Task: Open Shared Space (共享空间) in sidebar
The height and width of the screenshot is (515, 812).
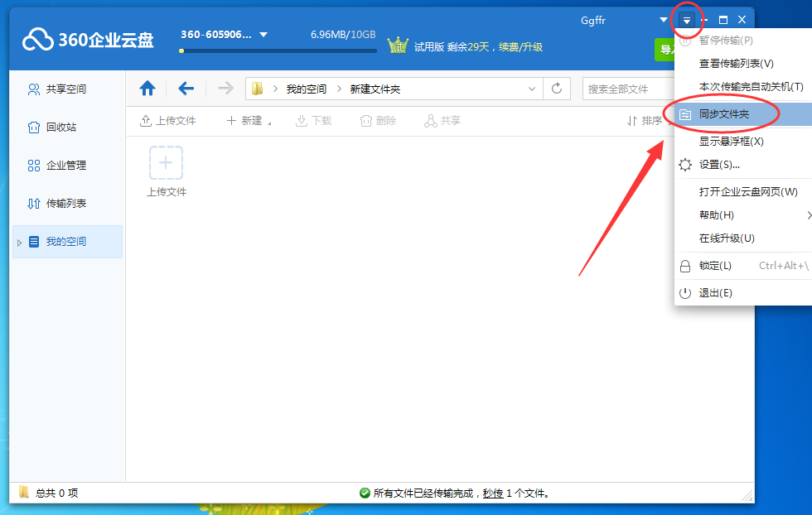Action: tap(66, 89)
